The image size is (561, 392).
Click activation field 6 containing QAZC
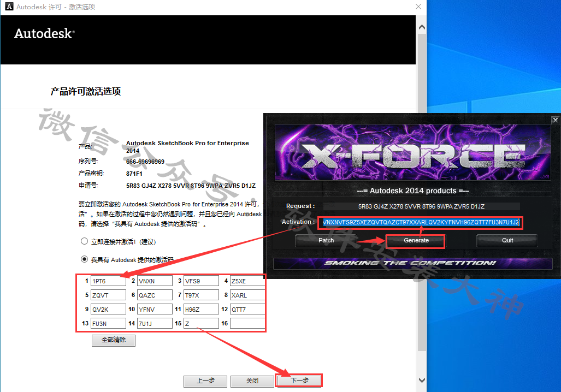[155, 295]
